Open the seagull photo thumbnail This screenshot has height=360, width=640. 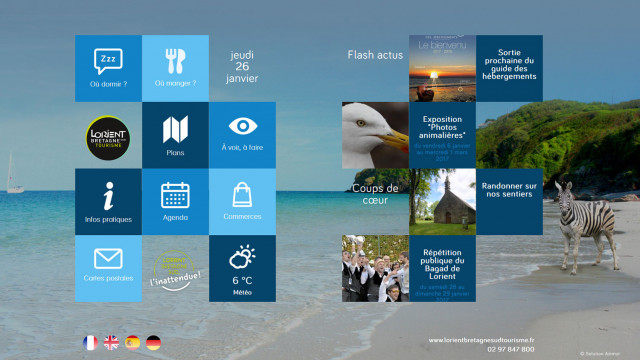pos(376,135)
